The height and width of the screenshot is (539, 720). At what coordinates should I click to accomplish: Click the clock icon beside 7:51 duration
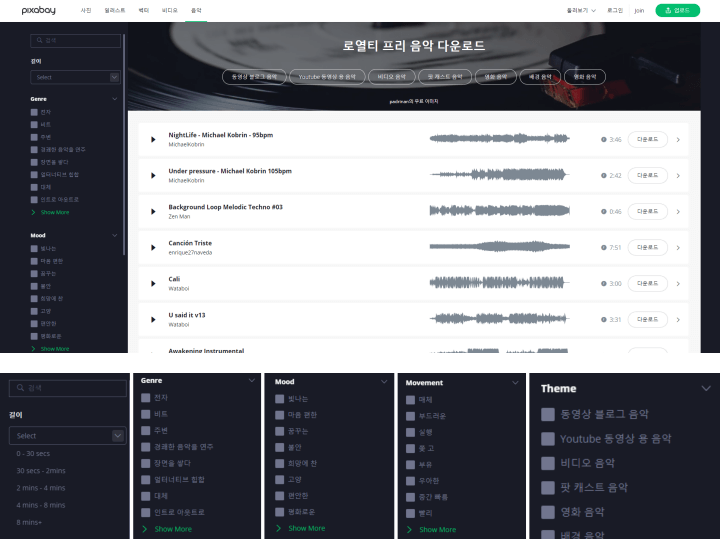(604, 247)
